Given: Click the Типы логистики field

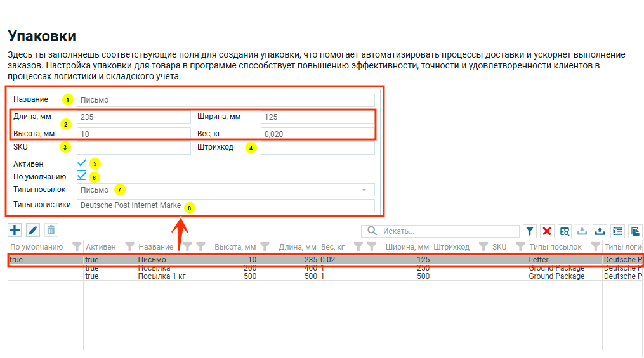Looking at the screenshot, I should (225, 205).
